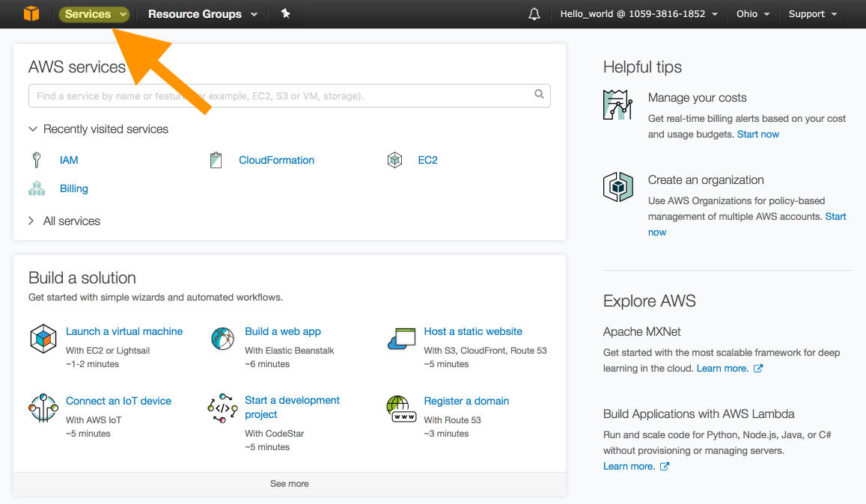Click the search magnifier icon

(x=539, y=94)
